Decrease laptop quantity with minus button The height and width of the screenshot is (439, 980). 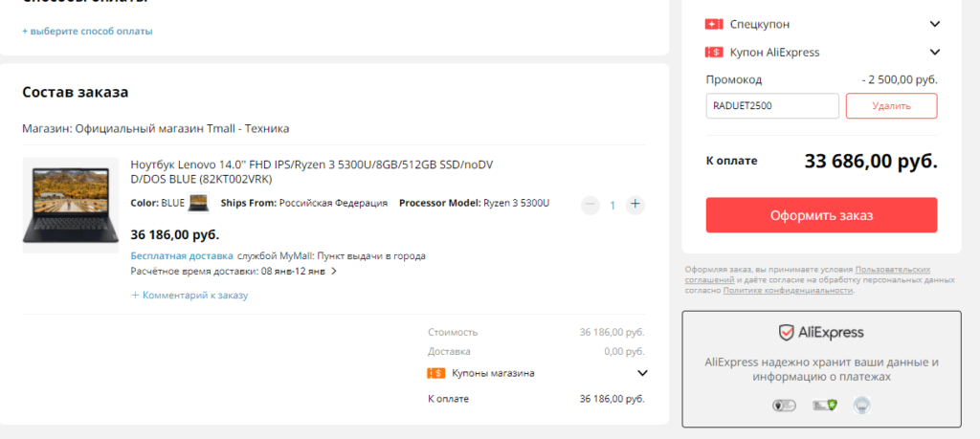click(x=590, y=205)
